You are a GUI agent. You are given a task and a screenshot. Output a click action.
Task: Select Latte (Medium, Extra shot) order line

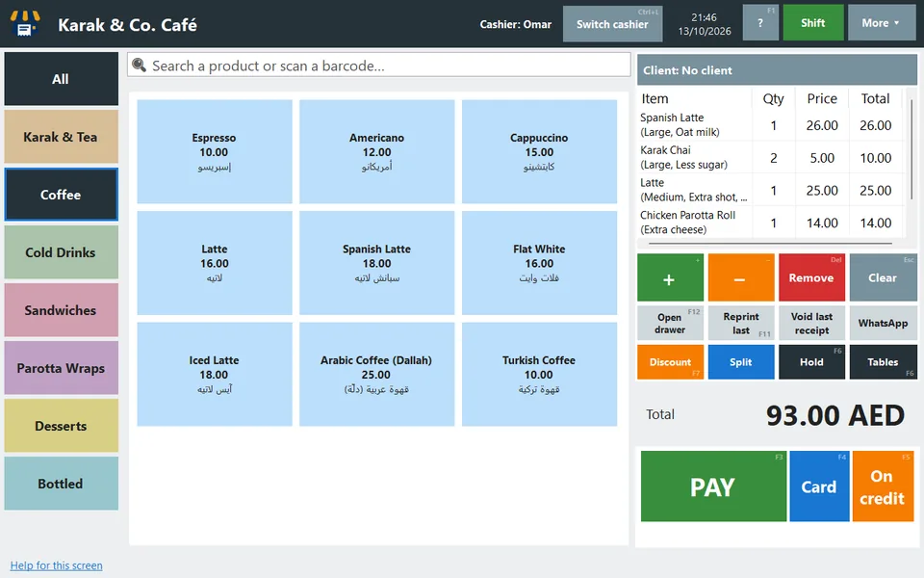[x=771, y=190]
